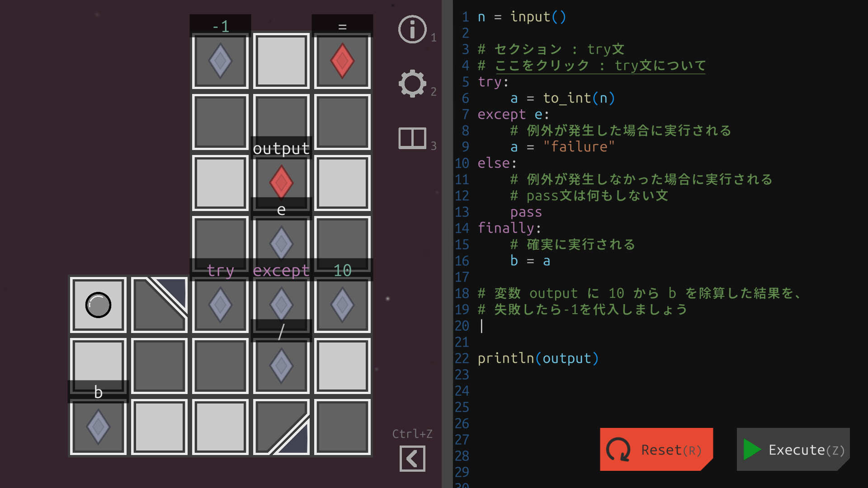Screen dimensions: 868x488
Task: Open the info icon panel
Action: tap(412, 29)
